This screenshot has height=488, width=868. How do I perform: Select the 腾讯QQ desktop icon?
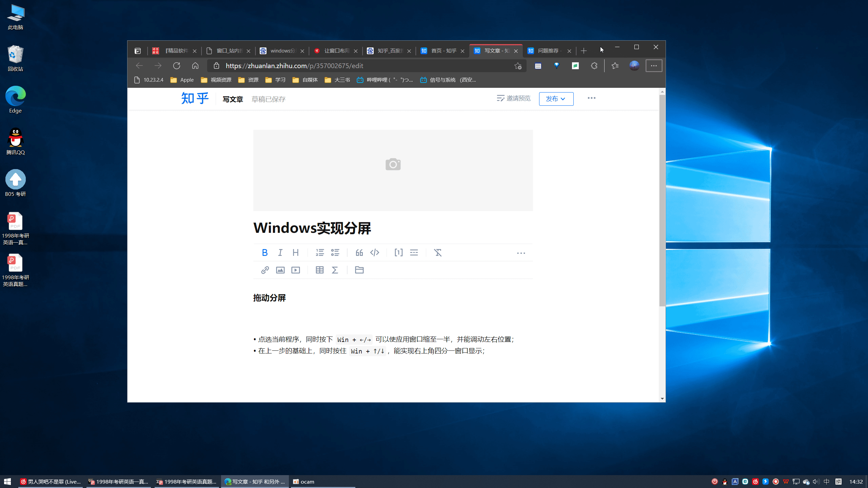coord(15,141)
